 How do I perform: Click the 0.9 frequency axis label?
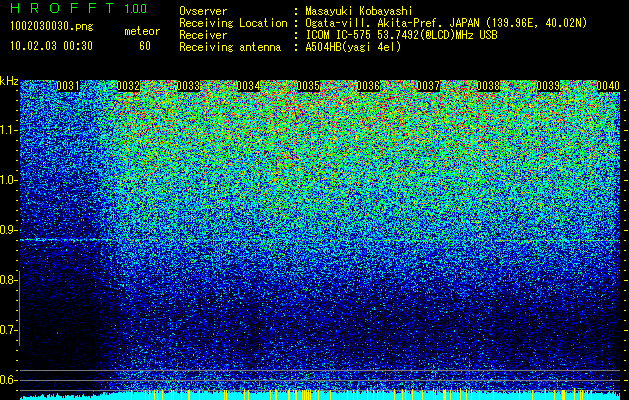(7, 230)
